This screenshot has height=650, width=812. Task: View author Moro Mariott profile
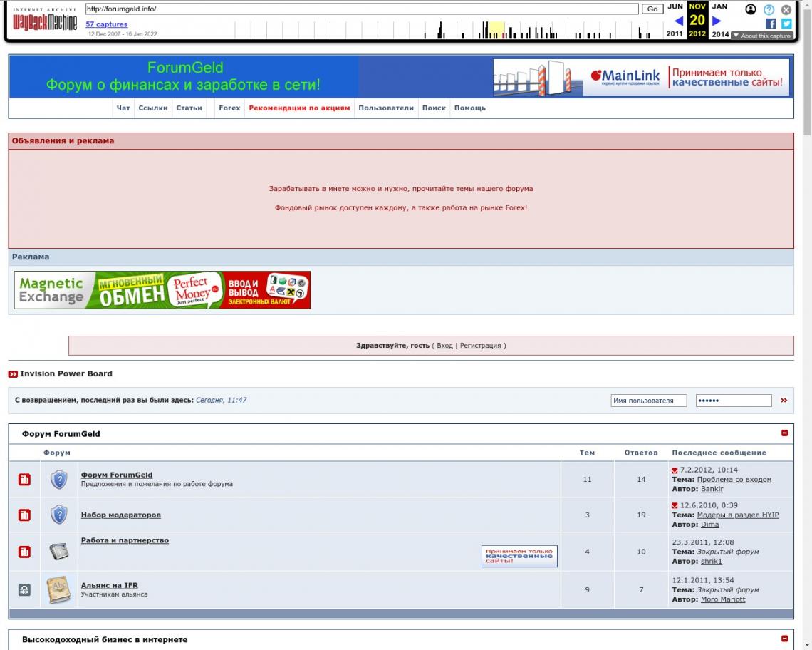pos(723,599)
